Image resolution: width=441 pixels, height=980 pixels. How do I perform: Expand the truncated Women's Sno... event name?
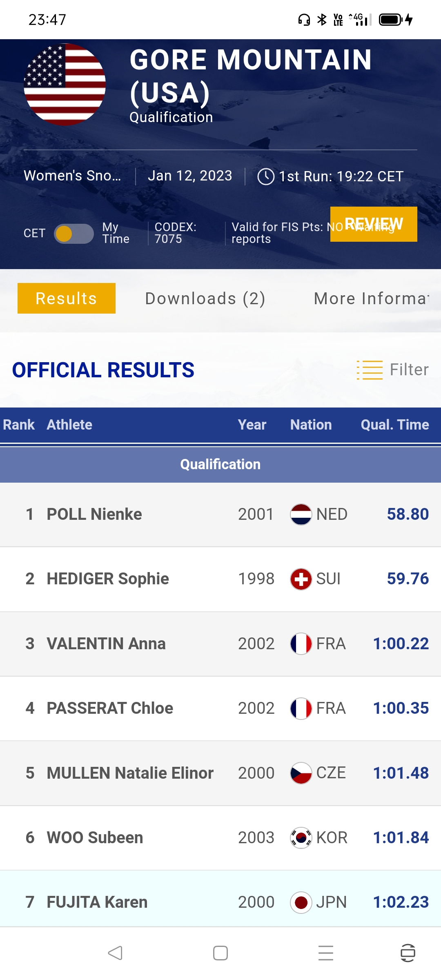coord(72,176)
